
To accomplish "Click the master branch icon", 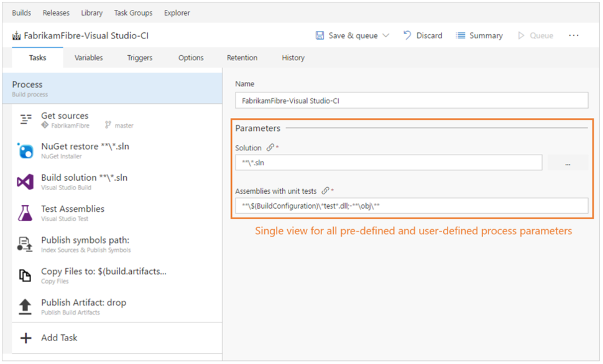I will (108, 125).
